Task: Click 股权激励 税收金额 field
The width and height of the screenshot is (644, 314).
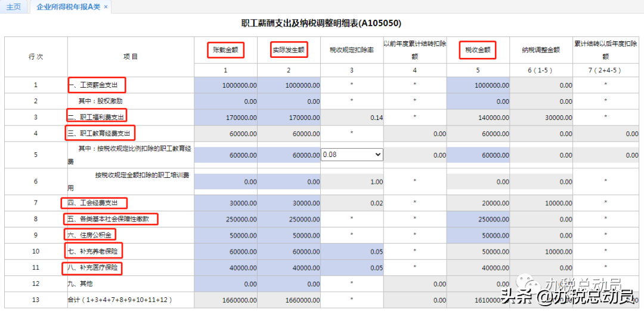Action: 478,101
